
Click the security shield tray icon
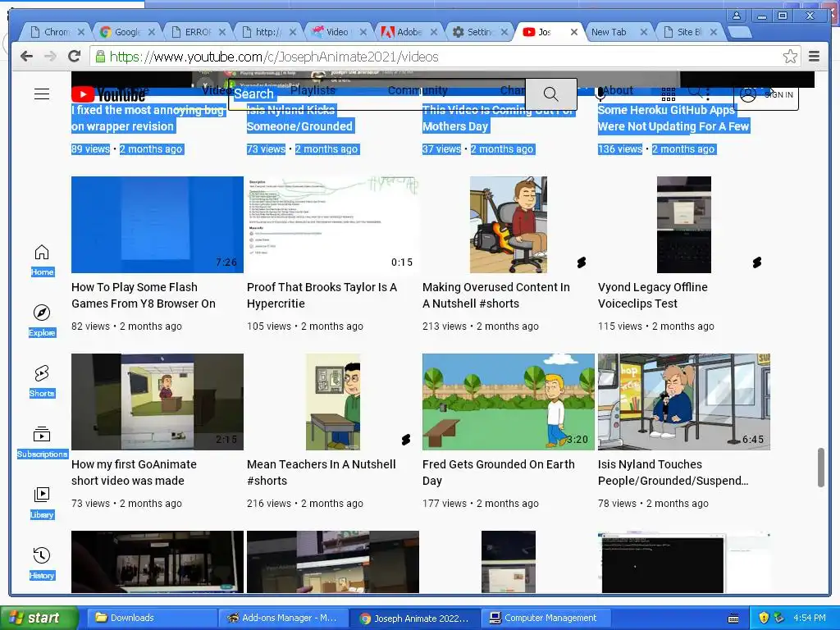pos(764,618)
